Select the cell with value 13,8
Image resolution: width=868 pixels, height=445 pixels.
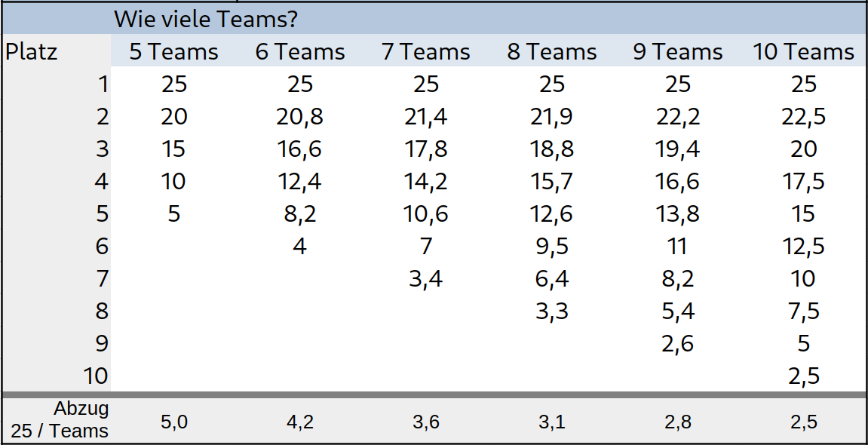pyautogui.click(x=677, y=213)
